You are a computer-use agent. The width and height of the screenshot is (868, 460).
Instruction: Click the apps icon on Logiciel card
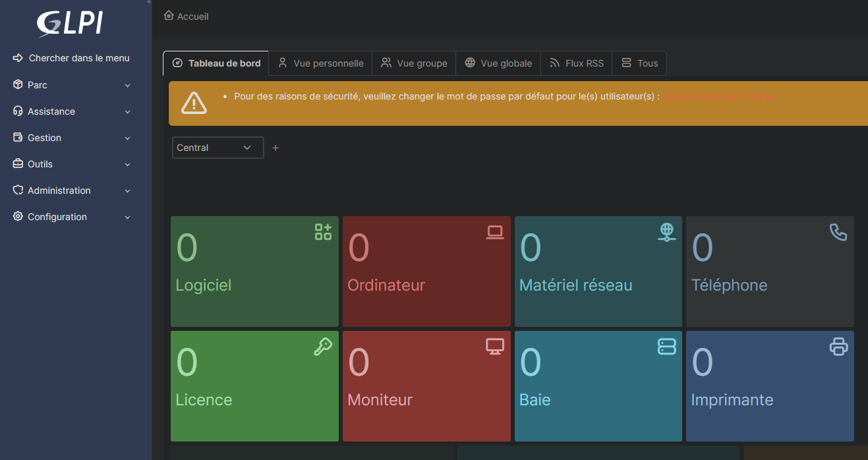pyautogui.click(x=323, y=232)
